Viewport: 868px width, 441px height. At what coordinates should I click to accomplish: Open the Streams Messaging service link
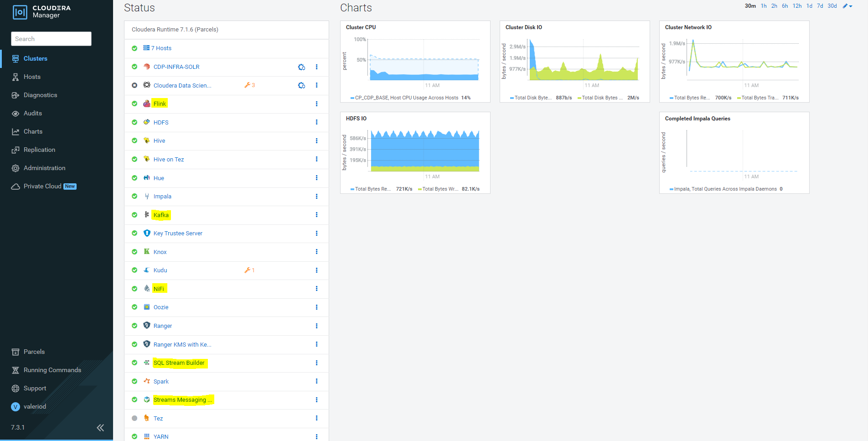click(x=183, y=399)
